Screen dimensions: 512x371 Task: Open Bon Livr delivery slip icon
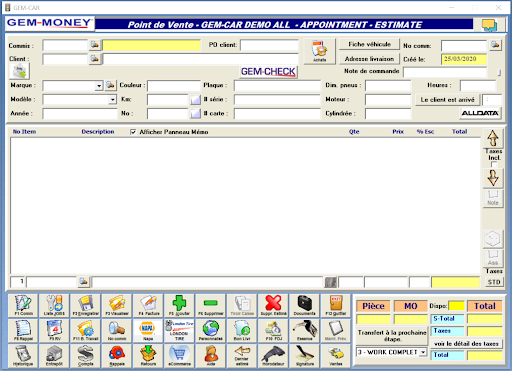242,330
